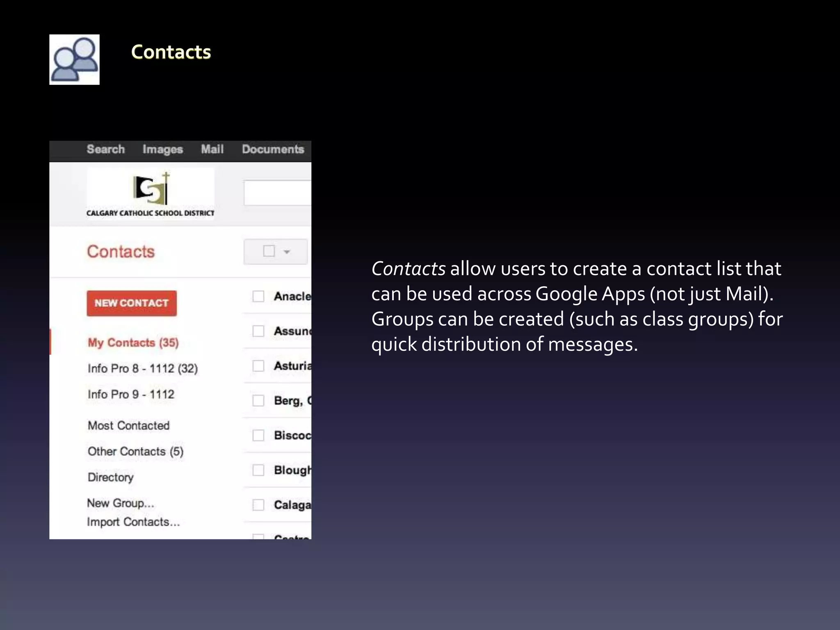The image size is (840, 630).
Task: Tick the checkbox next to Assun
Action: coord(258,331)
